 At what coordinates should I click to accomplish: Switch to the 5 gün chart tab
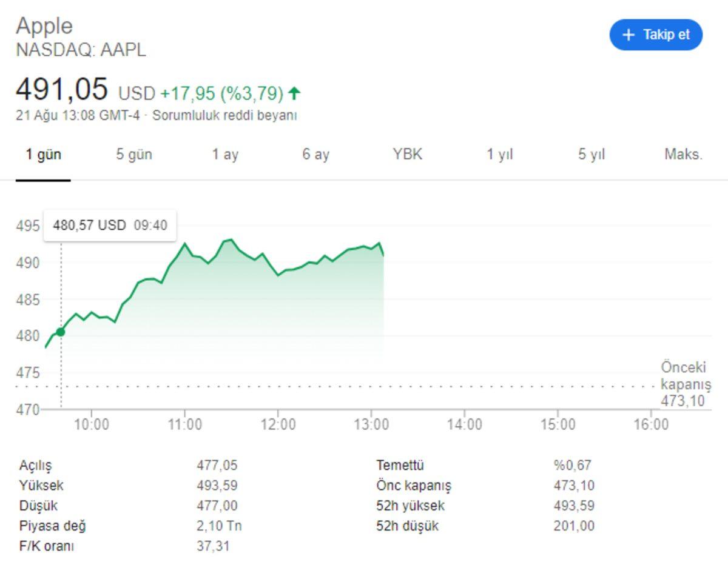pyautogui.click(x=135, y=155)
